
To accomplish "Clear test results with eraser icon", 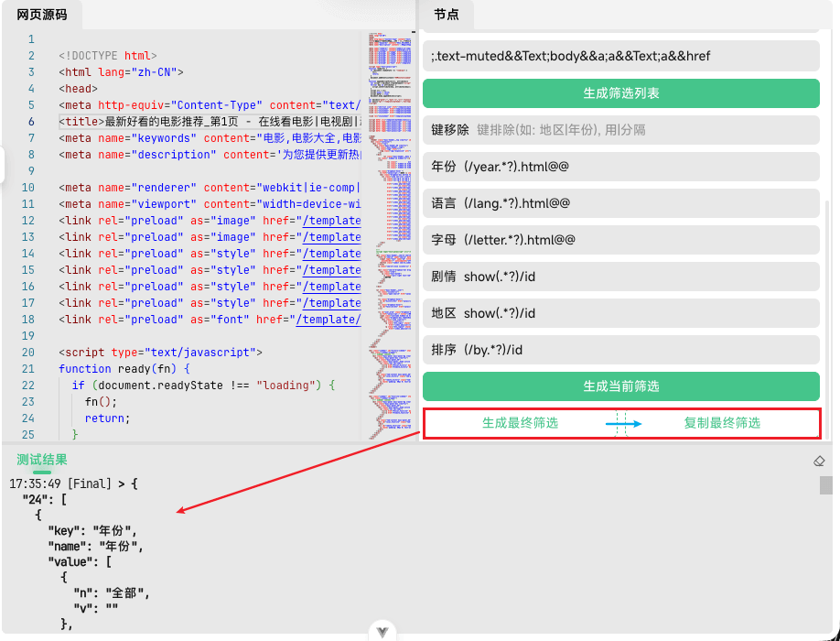I will click(819, 462).
